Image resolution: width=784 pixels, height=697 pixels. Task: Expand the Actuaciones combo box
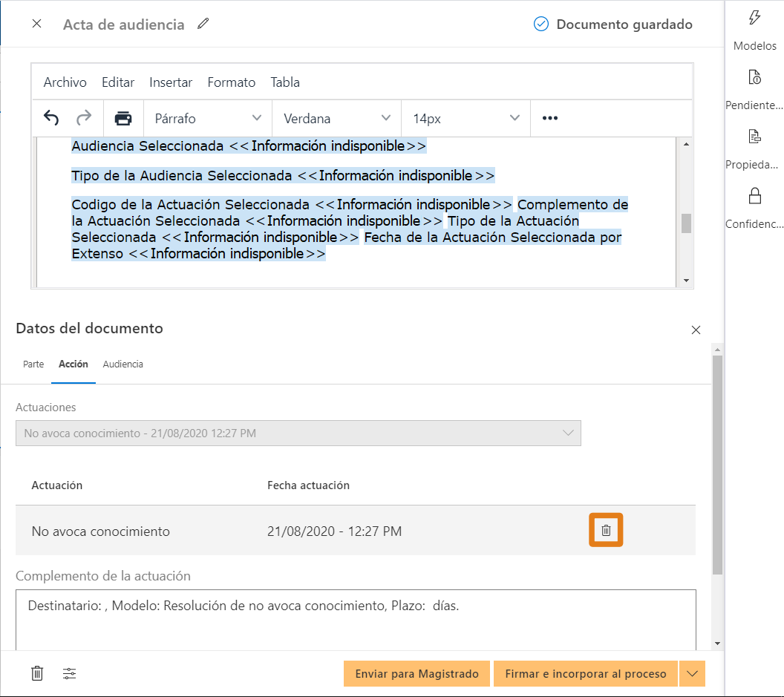click(x=298, y=433)
